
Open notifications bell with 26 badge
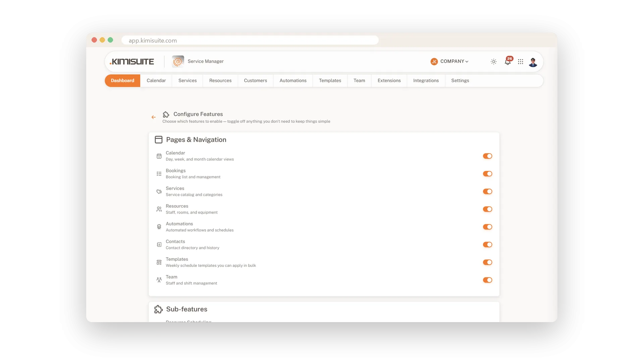tap(508, 61)
